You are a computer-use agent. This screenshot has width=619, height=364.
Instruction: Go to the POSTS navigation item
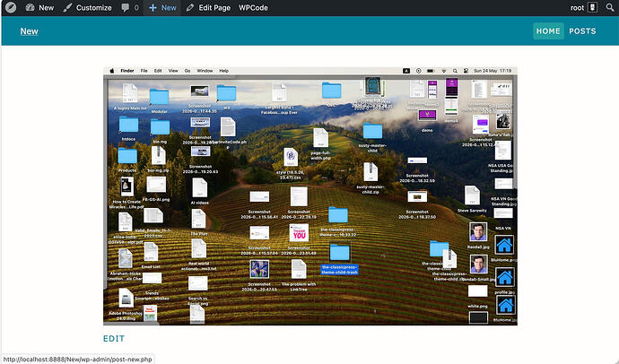click(x=582, y=31)
